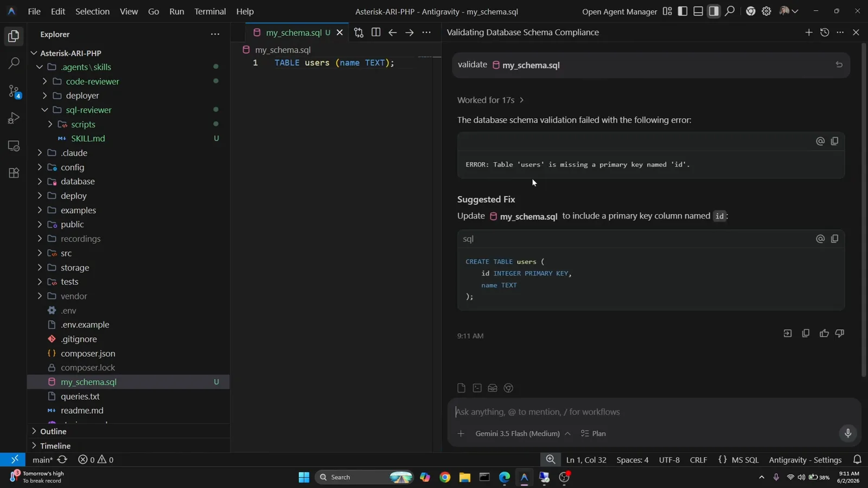This screenshot has height=488, width=868.
Task: Open the Selection menu
Action: tap(92, 11)
